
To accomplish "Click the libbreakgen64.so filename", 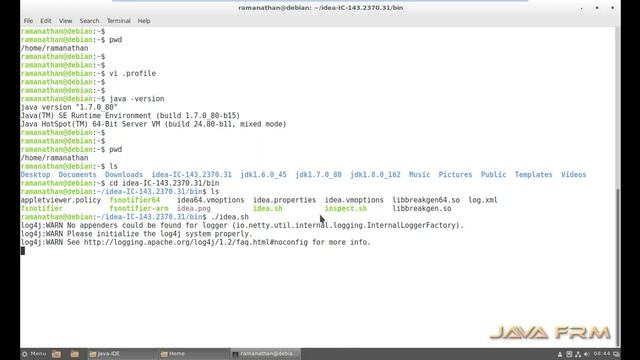I will click(426, 200).
